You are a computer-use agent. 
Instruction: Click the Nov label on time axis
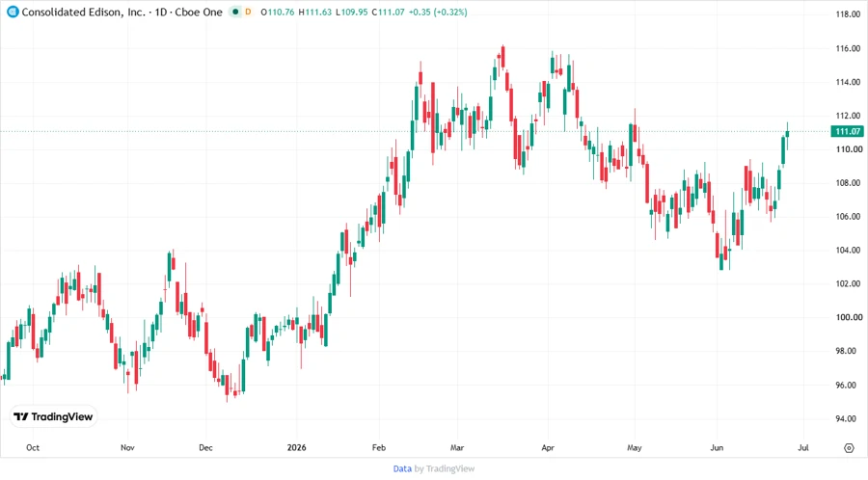point(127,448)
